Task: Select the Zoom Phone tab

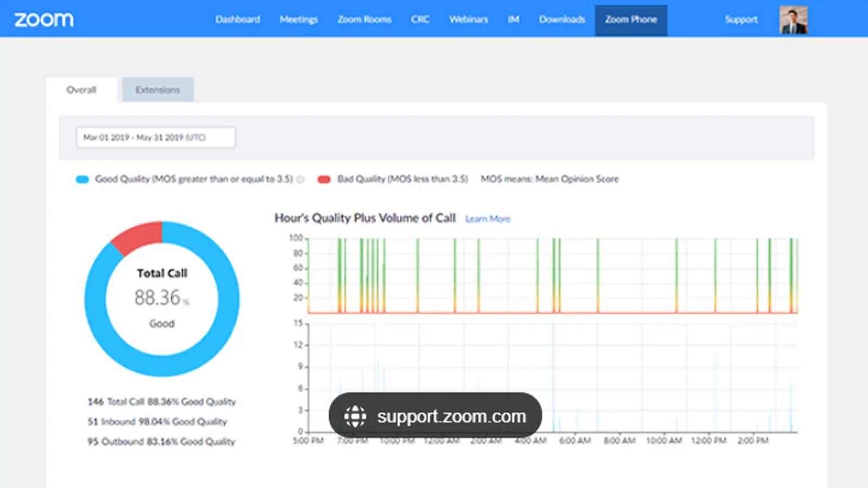Action: point(631,20)
